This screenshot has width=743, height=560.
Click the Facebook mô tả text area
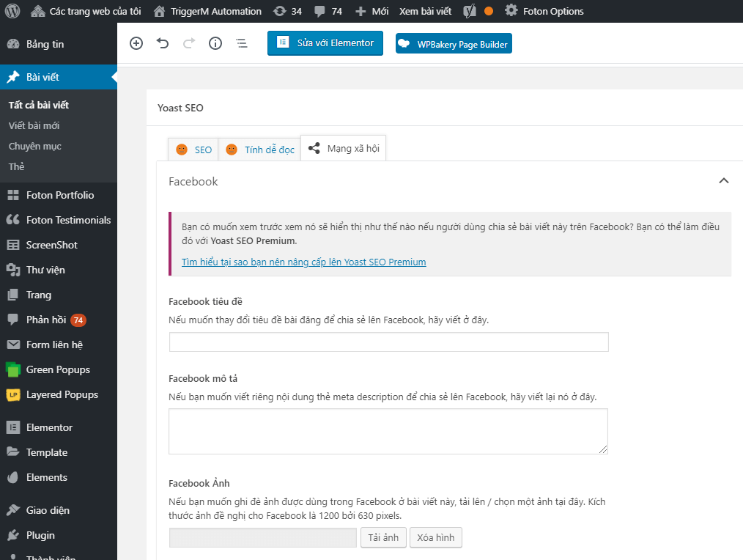coord(388,431)
